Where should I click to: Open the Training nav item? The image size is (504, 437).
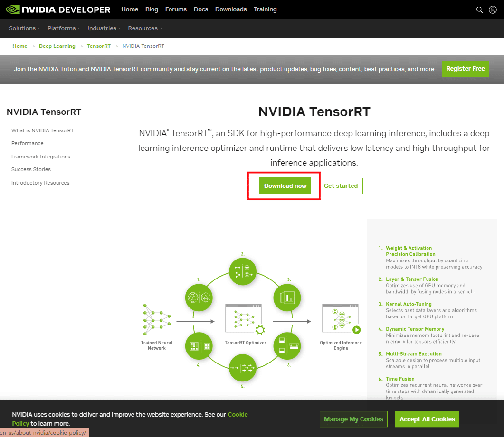(x=265, y=9)
